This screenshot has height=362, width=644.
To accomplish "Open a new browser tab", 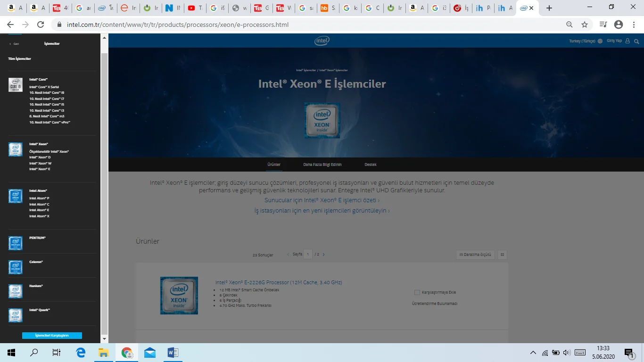I will point(549,8).
